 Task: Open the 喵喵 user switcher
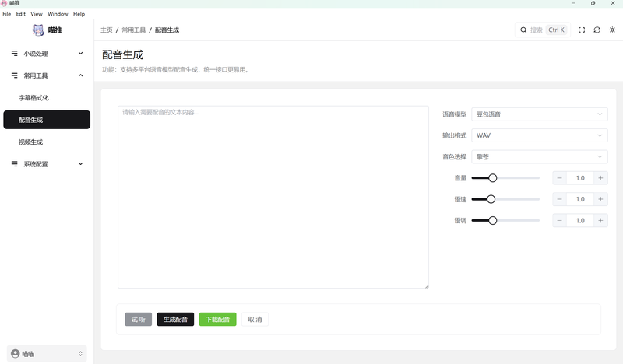[x=47, y=354]
